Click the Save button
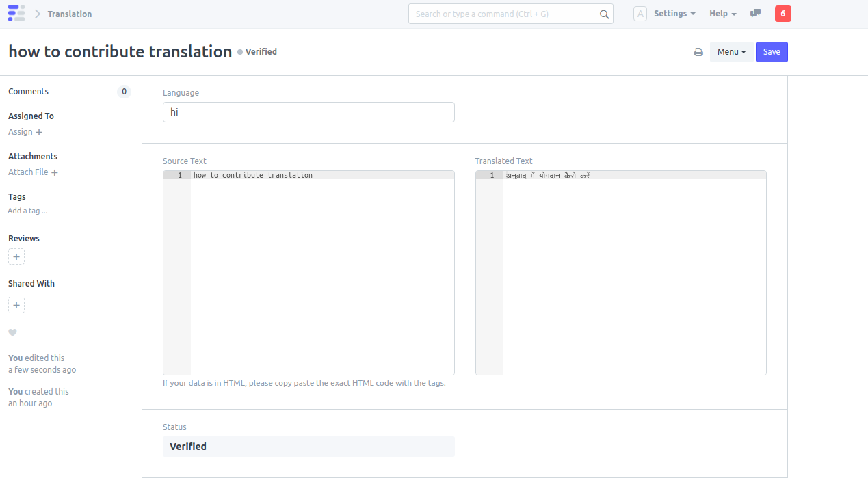868x491 pixels. click(772, 52)
